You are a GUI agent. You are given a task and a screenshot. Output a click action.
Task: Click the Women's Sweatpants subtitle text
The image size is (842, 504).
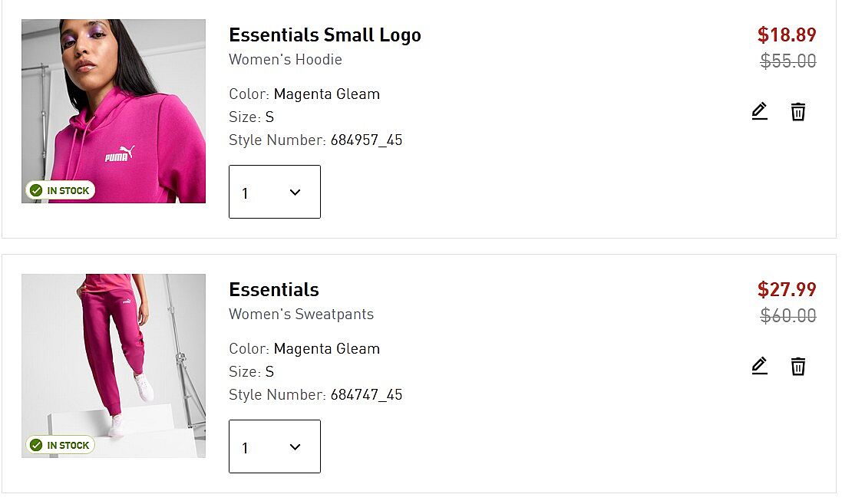[301, 315]
